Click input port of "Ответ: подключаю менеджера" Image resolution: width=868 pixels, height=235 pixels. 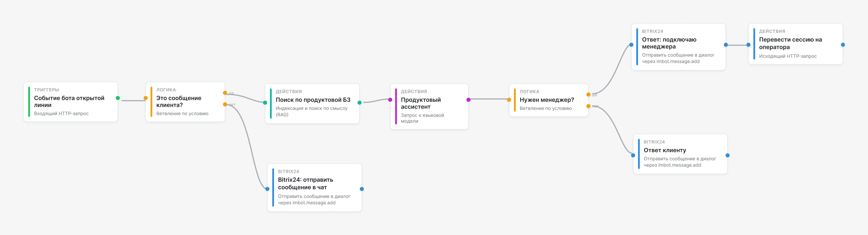(632, 45)
